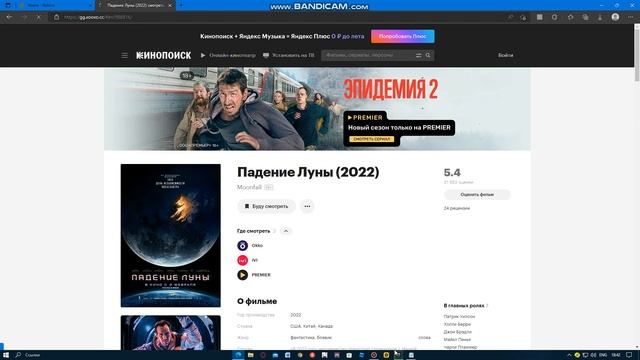The image size is (640, 360).
Task: Click the Кинопоиск logo
Action: click(x=163, y=55)
